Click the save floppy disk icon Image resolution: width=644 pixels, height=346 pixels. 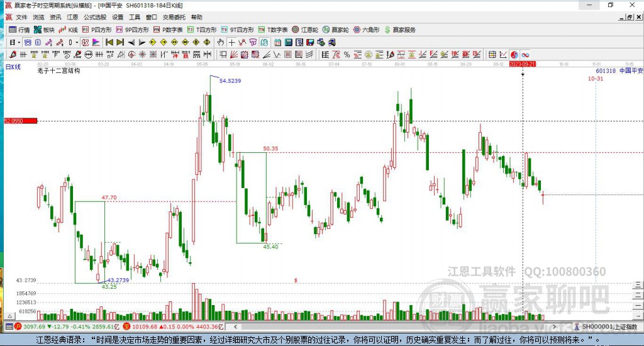coord(310,42)
